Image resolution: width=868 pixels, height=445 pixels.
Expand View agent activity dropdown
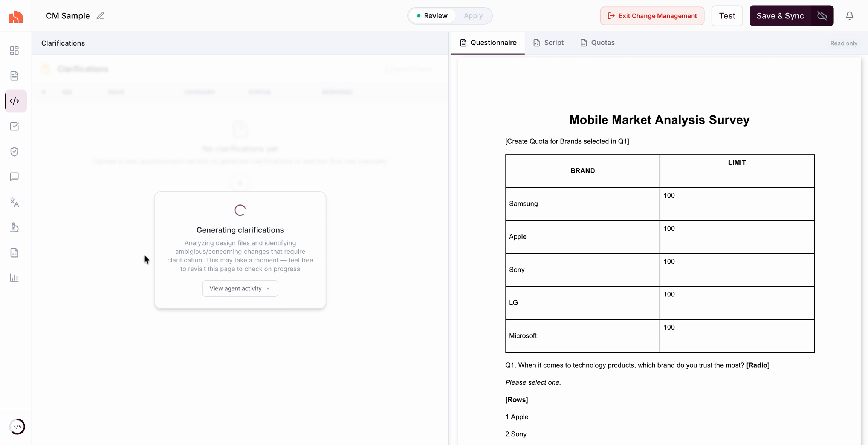240,288
